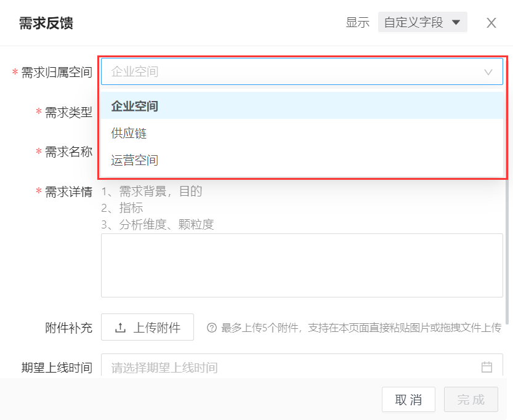Open the calendar icon for 期望上线时间
This screenshot has width=513, height=420.
[487, 367]
